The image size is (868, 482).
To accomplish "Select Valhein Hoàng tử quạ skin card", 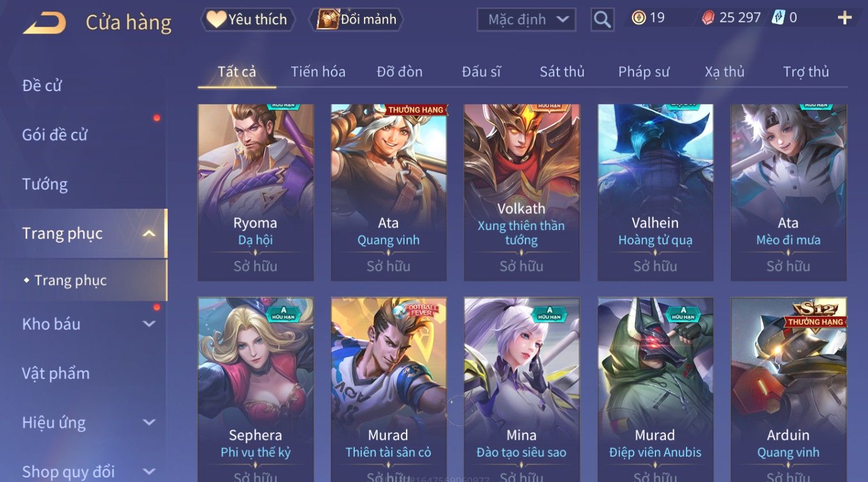I will click(655, 193).
